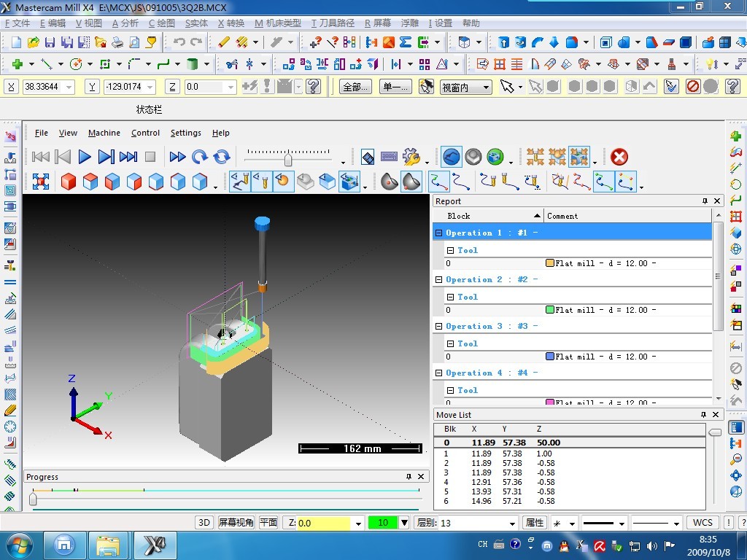Jump to simulation start with rewind button

tap(41, 157)
